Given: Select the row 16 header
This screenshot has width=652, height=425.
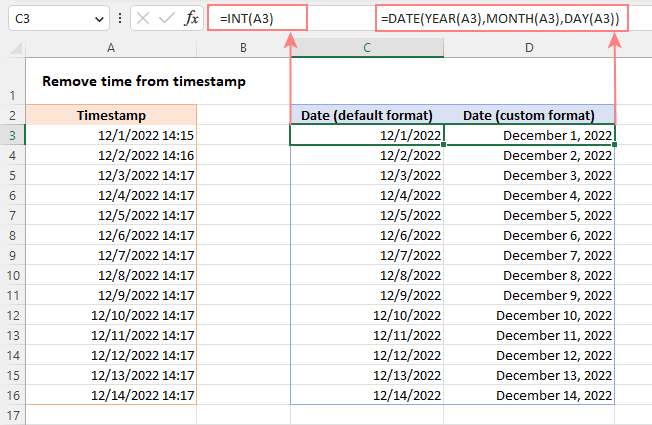Looking at the screenshot, I should [x=13, y=395].
